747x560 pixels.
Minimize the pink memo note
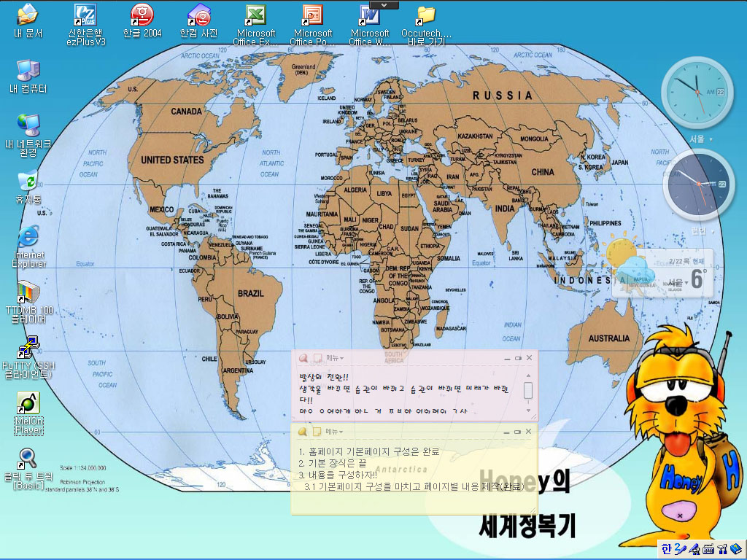pyautogui.click(x=507, y=358)
